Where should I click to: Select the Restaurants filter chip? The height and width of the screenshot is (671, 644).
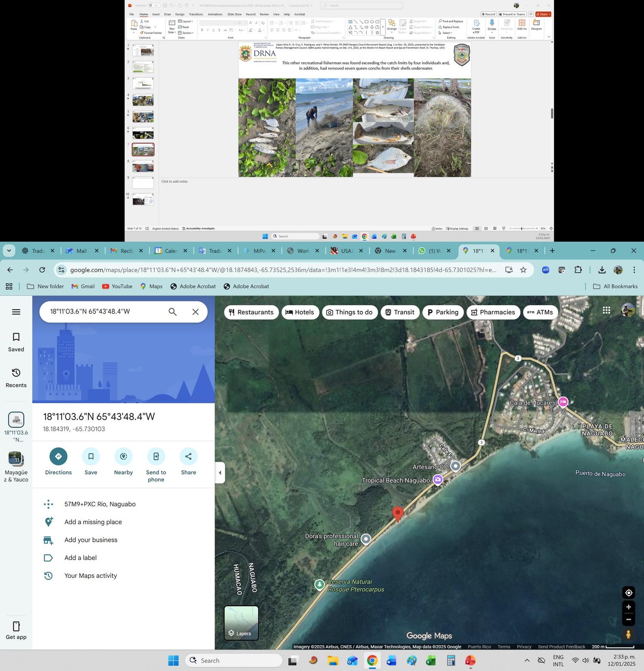[251, 312]
